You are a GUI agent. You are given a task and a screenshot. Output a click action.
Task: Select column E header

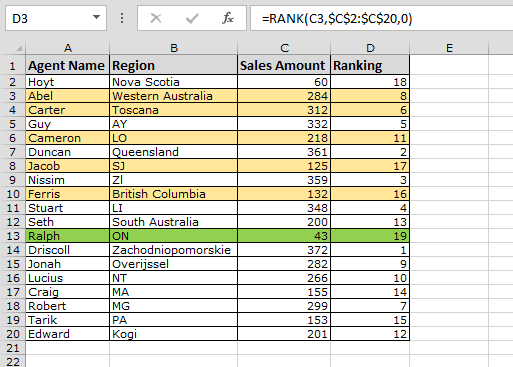449,48
